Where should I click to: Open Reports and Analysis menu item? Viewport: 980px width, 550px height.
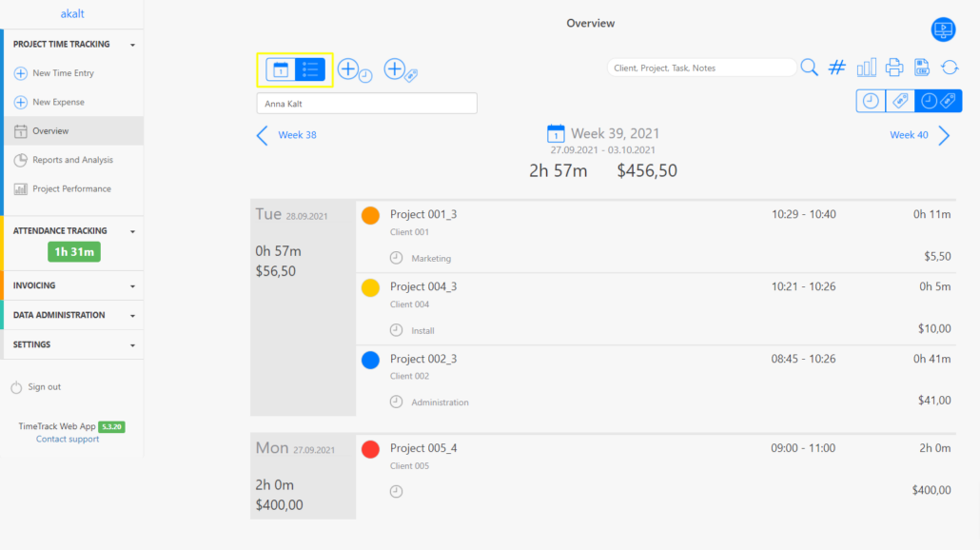tap(72, 160)
